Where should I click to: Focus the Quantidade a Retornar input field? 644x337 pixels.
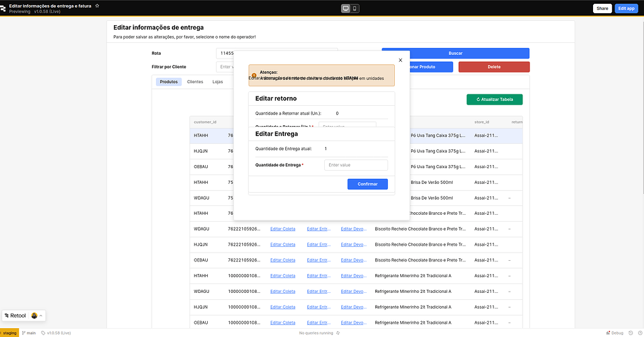click(x=347, y=125)
